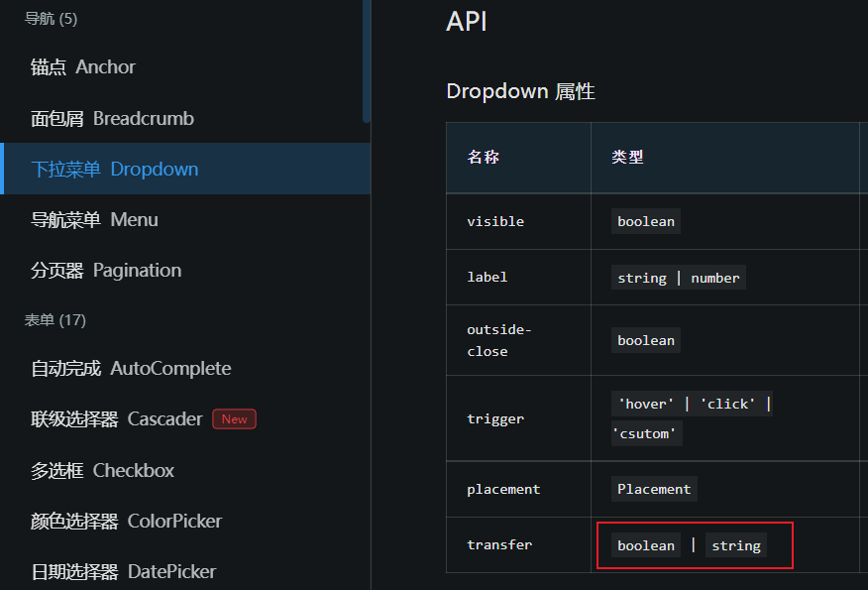Select the boolean type tag for visible
Viewport: 868px width, 590px height.
pyautogui.click(x=645, y=221)
